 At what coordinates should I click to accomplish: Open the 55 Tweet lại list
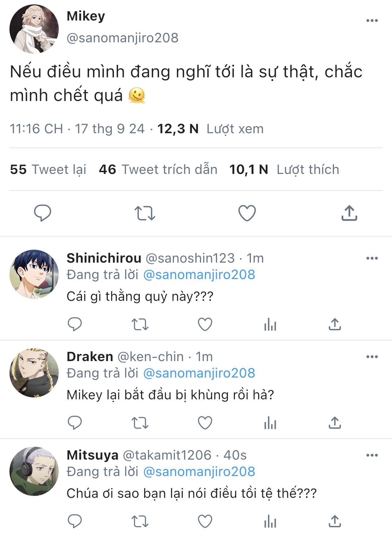pos(48,170)
